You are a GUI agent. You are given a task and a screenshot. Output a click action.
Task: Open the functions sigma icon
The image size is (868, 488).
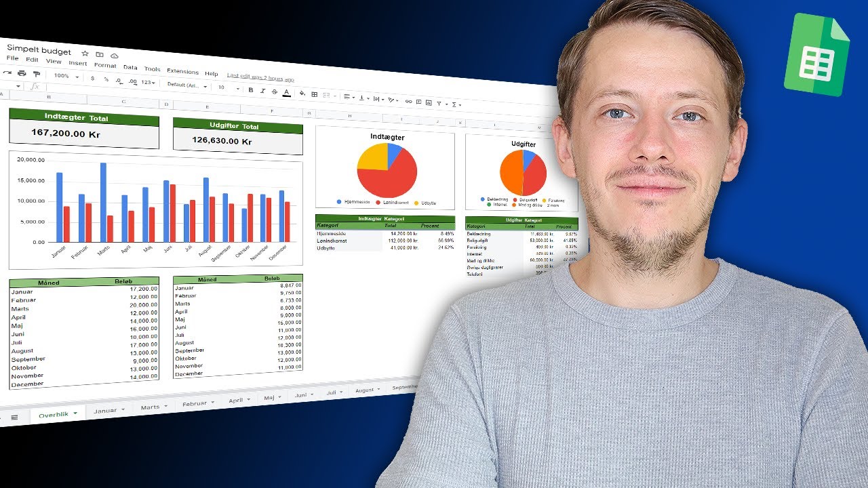[454, 104]
